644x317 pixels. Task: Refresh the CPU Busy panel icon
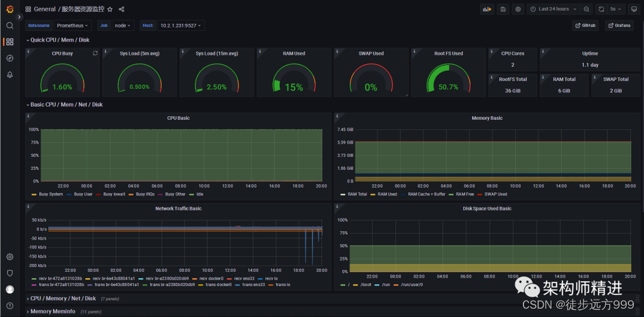coord(95,53)
